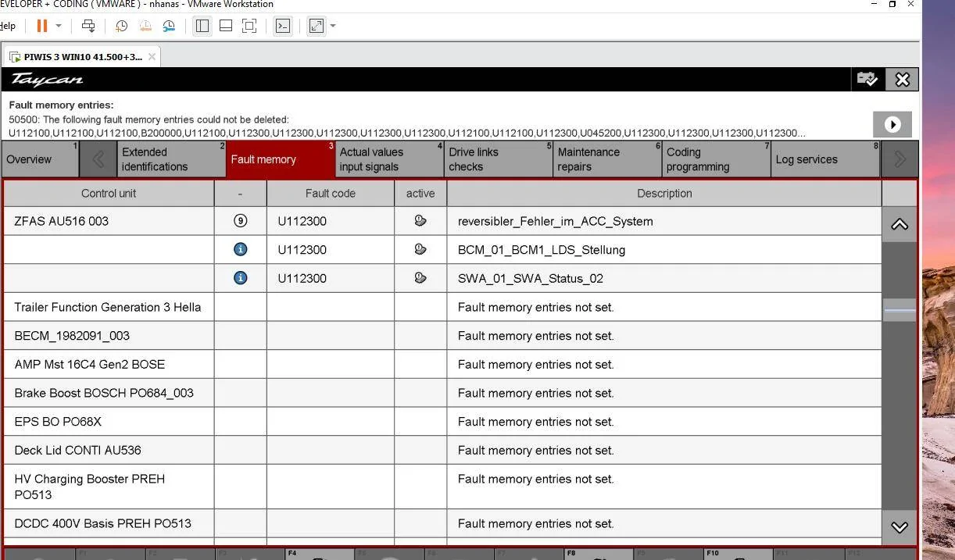Click the Control unit column header
Screen dimensions: 955x560
109,194
